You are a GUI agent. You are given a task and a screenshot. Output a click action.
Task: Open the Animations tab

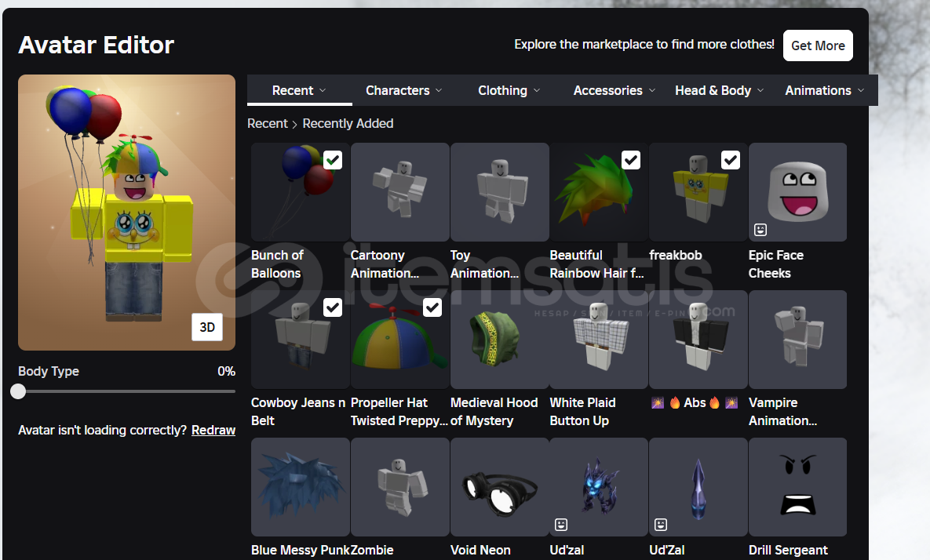(824, 91)
